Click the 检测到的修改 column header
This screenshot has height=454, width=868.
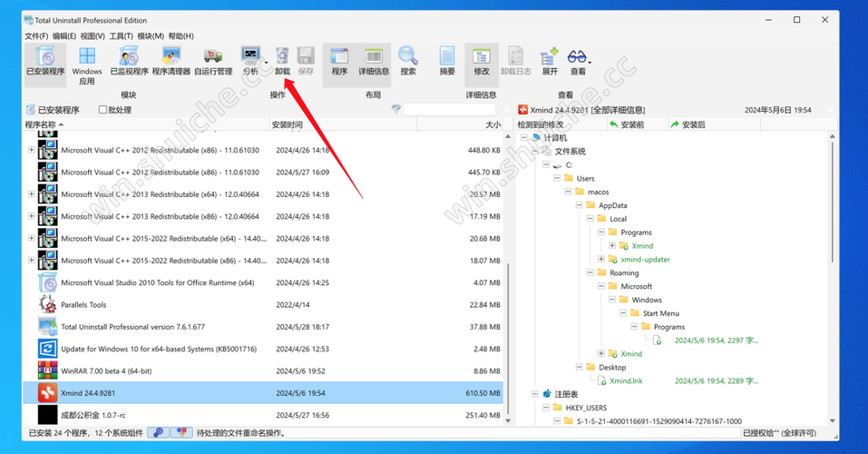point(561,124)
